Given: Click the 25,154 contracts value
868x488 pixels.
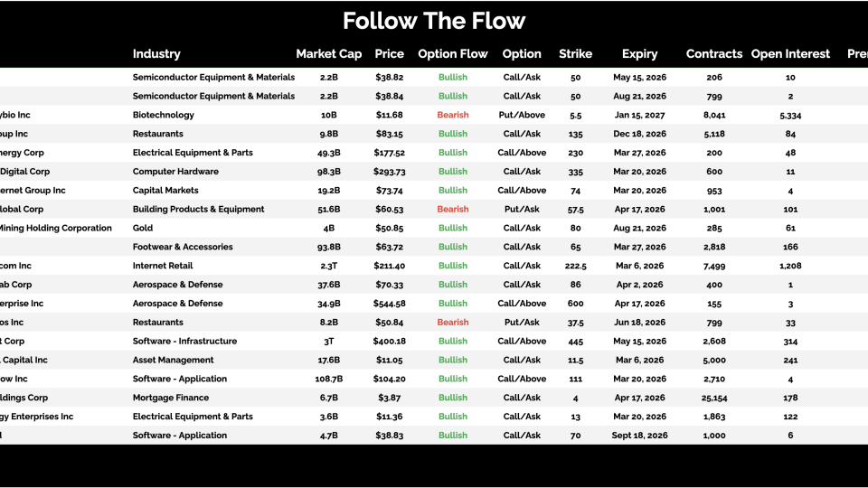Looking at the screenshot, I should 714,398.
